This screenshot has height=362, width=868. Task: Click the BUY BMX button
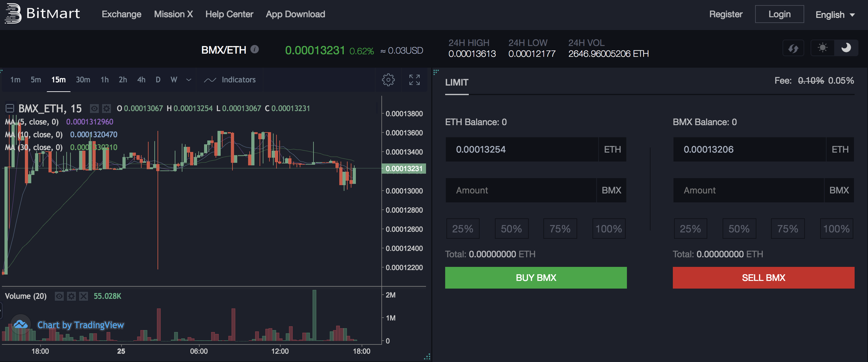[536, 278]
